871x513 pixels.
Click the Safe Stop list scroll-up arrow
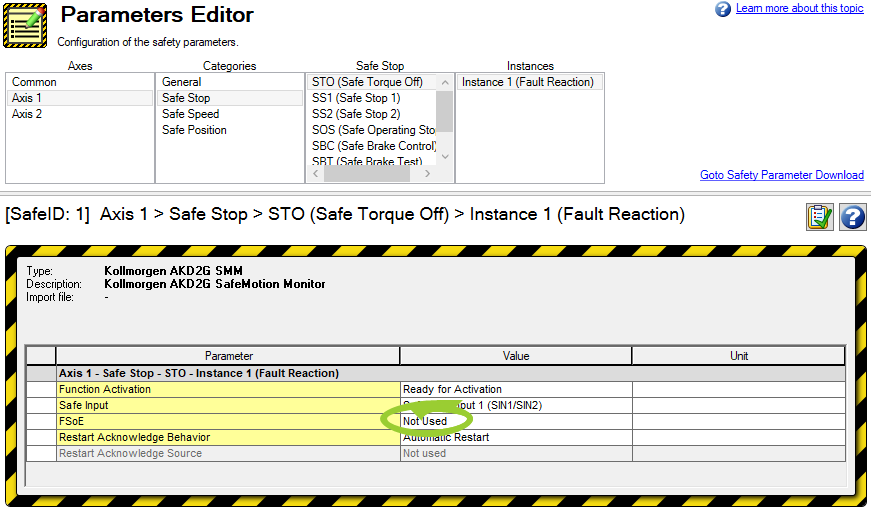tap(445, 83)
